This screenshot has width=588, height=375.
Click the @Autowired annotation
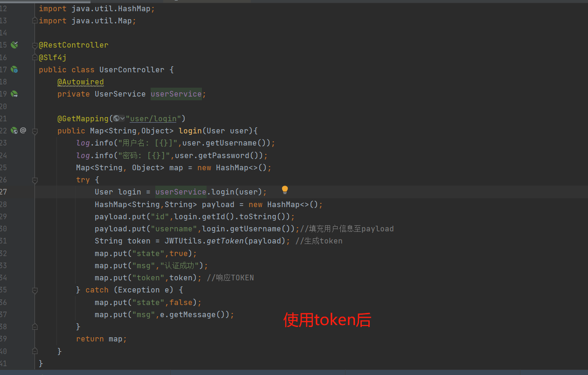(81, 82)
